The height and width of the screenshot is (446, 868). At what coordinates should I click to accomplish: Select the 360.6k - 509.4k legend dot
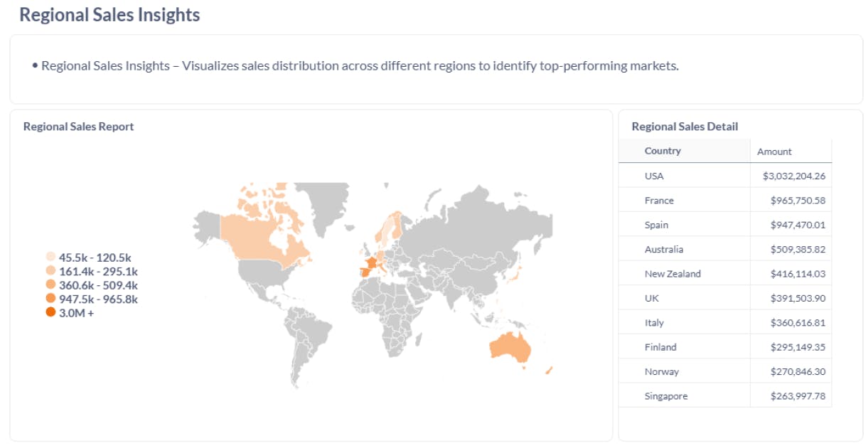click(x=50, y=285)
